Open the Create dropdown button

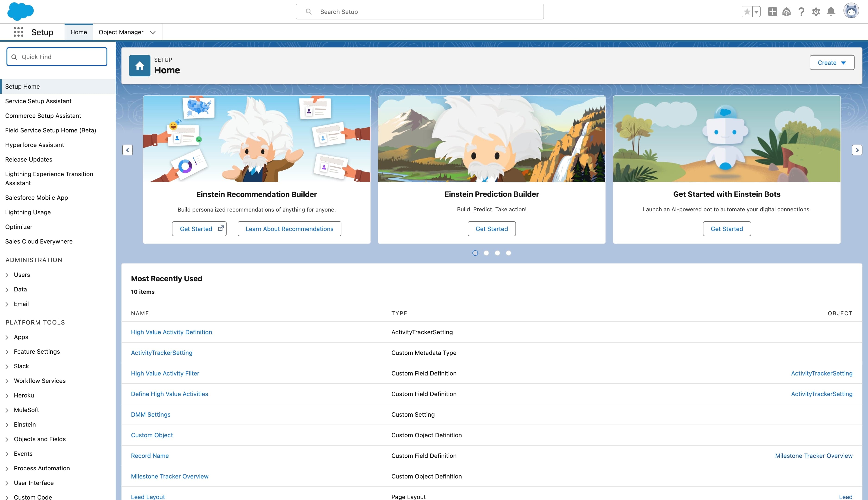coord(832,62)
